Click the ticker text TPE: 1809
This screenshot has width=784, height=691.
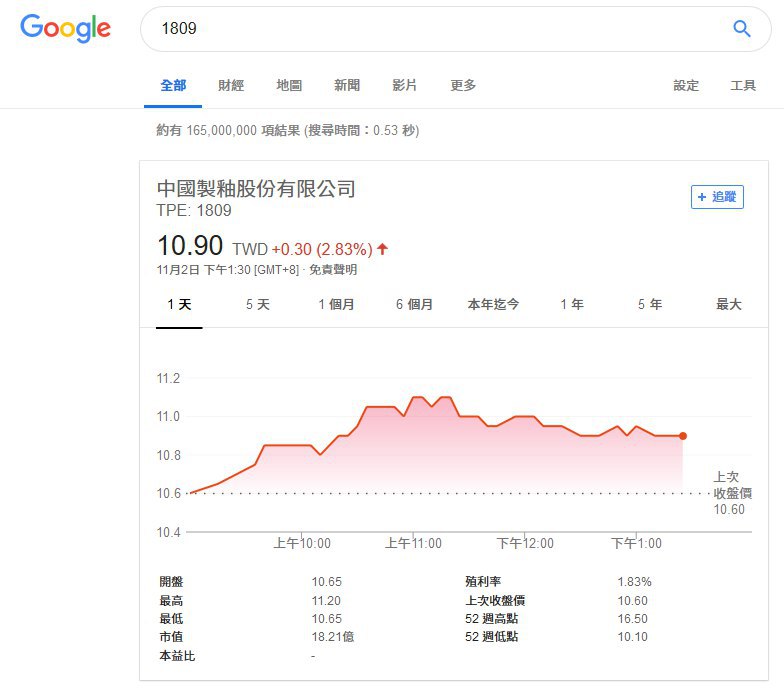[x=194, y=210]
